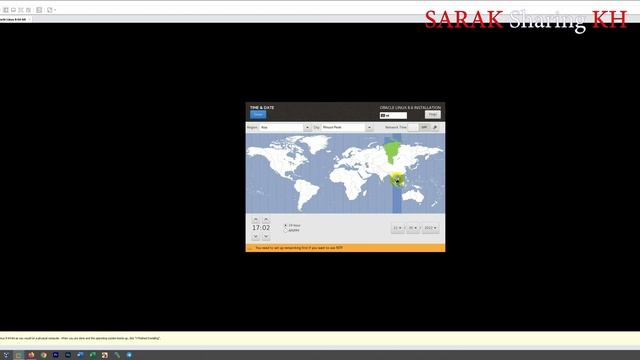Open the blue circular taskbar icon
640x360 pixels.
pyautogui.click(x=129, y=355)
